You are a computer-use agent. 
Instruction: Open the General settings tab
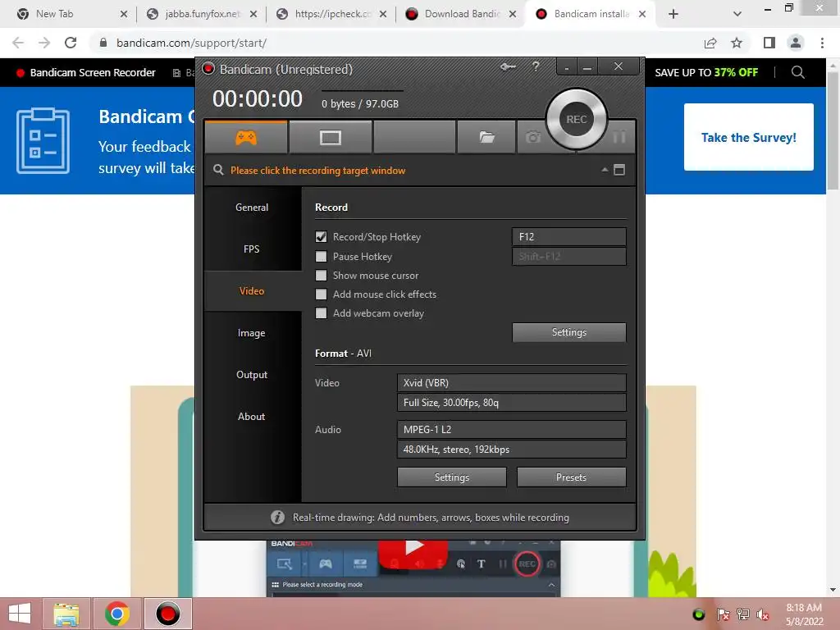252,208
